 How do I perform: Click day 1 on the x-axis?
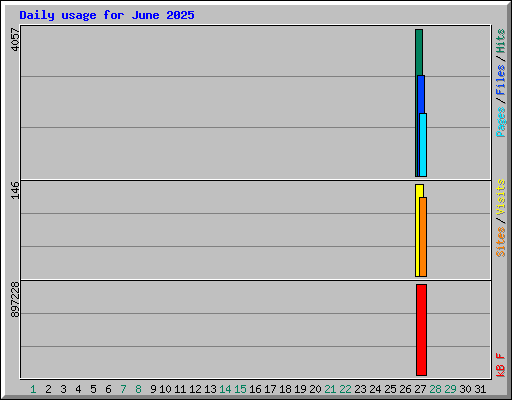(x=33, y=389)
